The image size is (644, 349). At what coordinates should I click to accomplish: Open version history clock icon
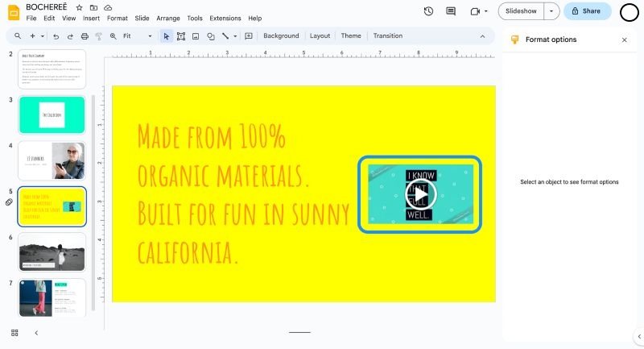[428, 11]
